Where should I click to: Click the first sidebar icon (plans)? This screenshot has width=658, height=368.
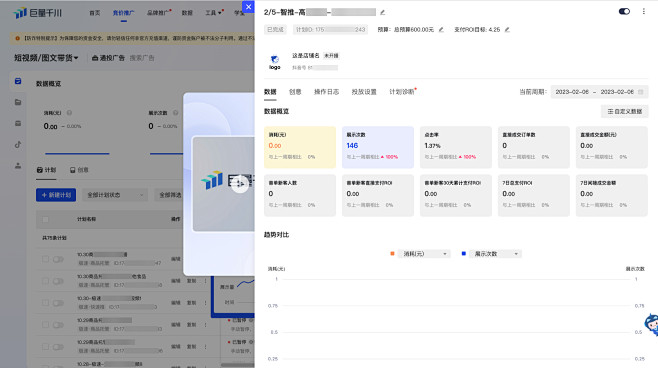click(18, 81)
